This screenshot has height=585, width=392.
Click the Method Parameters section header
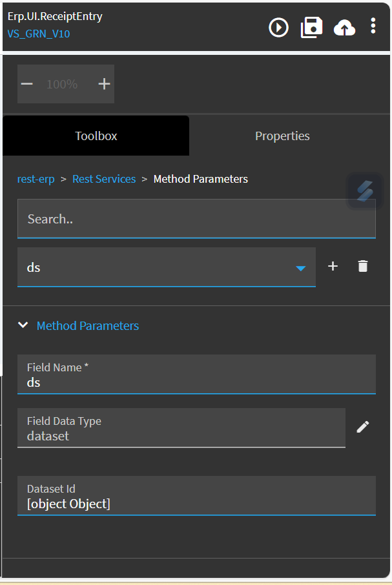click(88, 325)
